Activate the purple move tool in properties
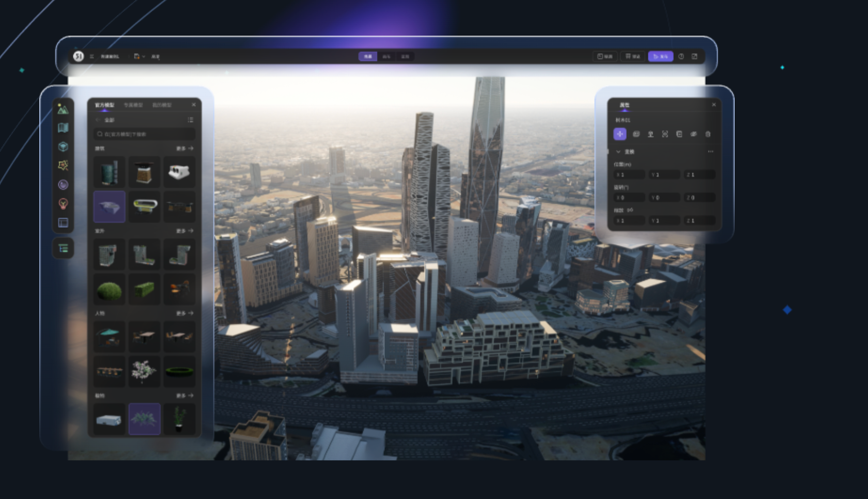This screenshot has width=868, height=499. pos(620,134)
